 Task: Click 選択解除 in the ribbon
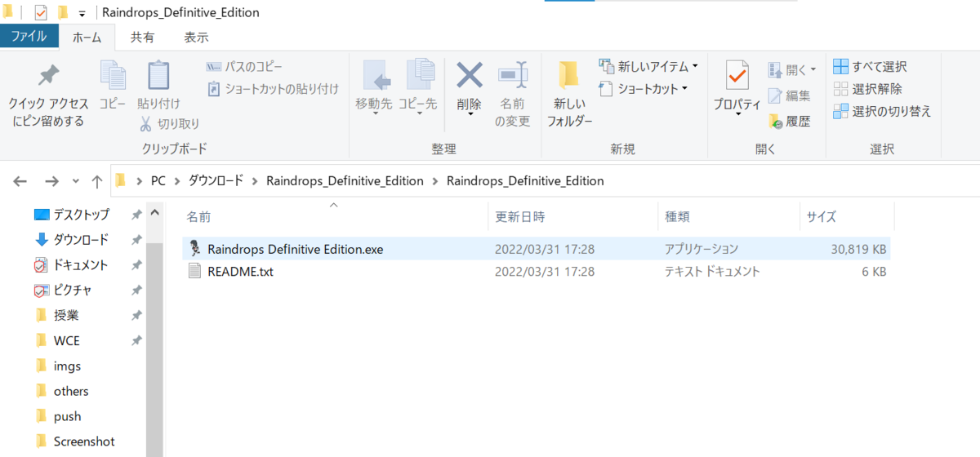[x=867, y=88]
